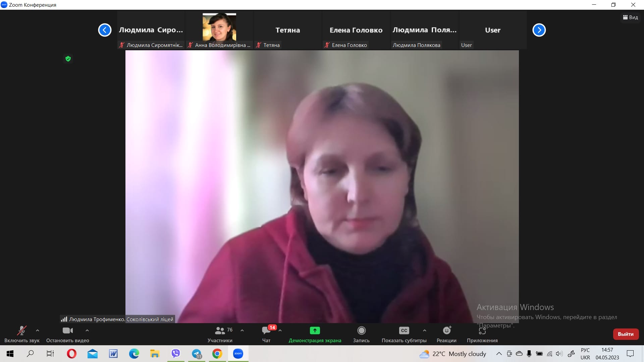Open weather widget showing 22°C Mostly cloudy
Screen dimensions: 644x362
click(x=453, y=354)
